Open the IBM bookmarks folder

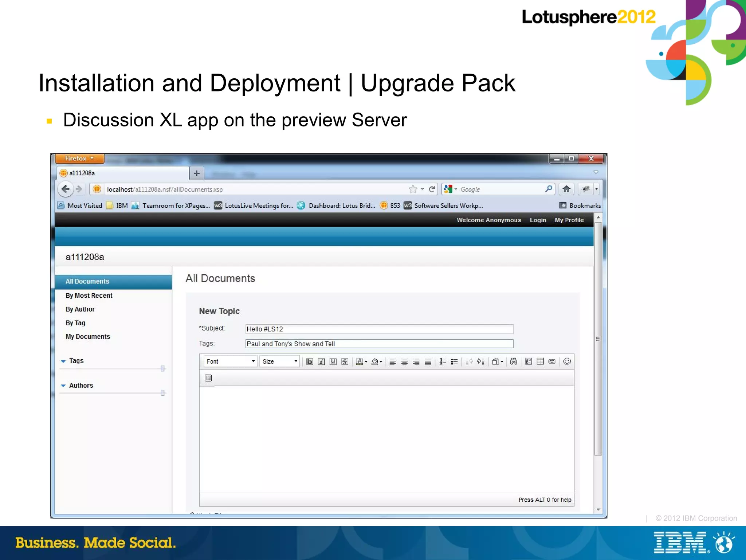[117, 206]
